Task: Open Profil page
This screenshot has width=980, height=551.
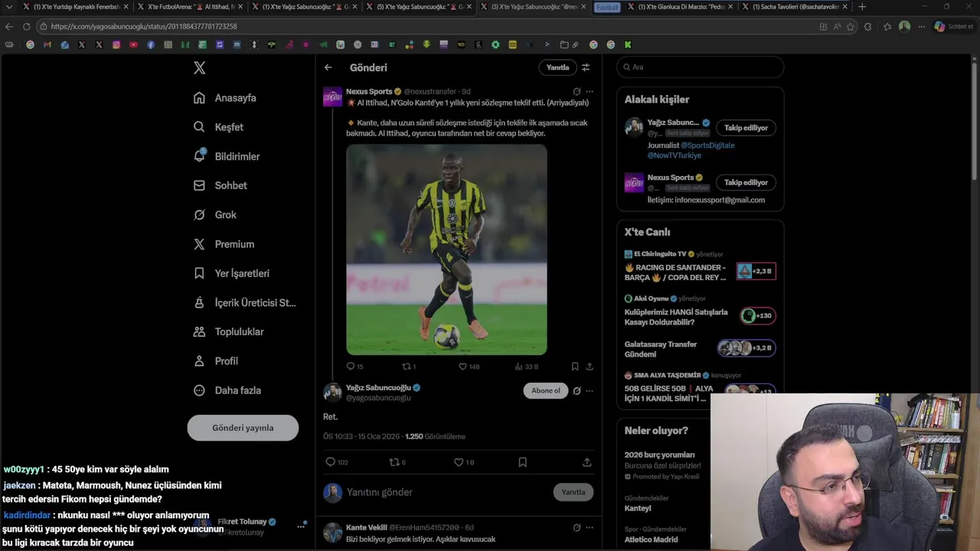Action: (216, 360)
